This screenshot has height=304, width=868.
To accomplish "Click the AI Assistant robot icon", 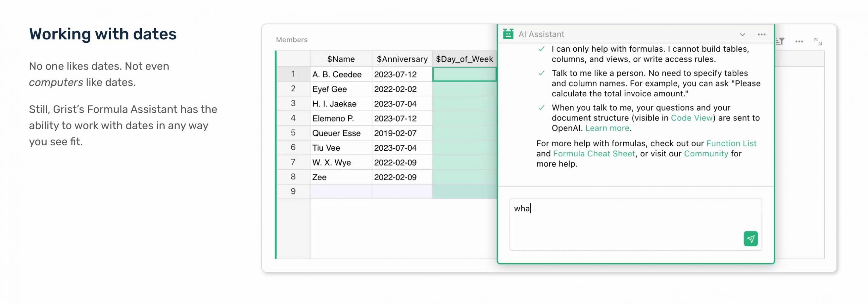I will (508, 34).
